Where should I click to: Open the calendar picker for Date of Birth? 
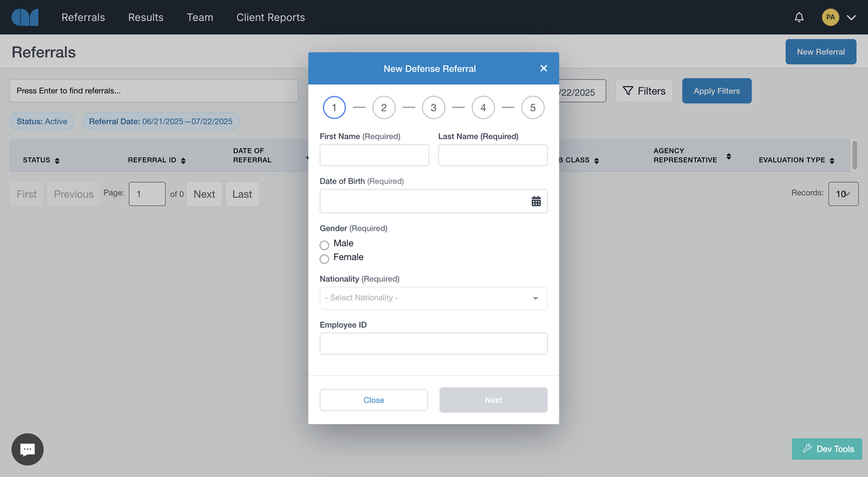(x=536, y=201)
